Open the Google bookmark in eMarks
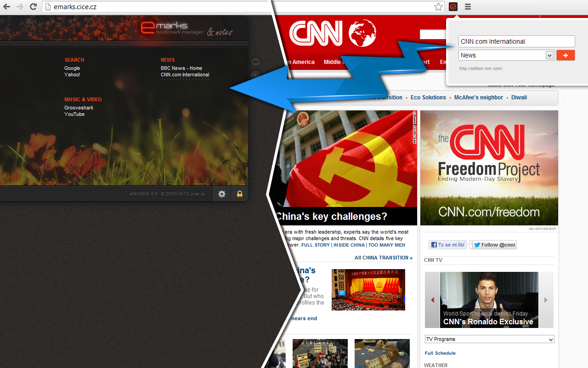This screenshot has width=588, height=368. pos(72,68)
